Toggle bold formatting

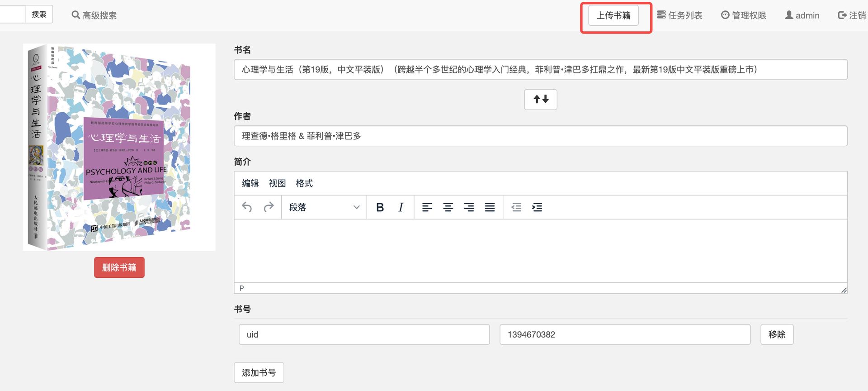380,207
